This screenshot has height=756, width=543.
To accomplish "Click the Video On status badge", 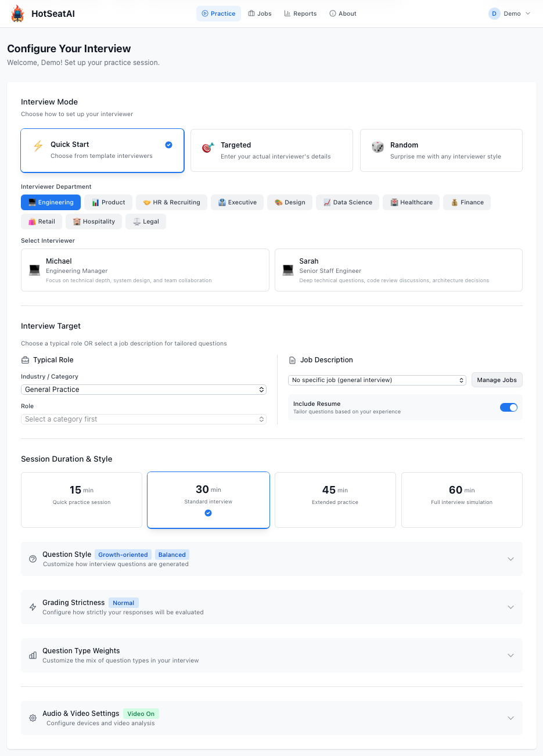I will tap(141, 714).
